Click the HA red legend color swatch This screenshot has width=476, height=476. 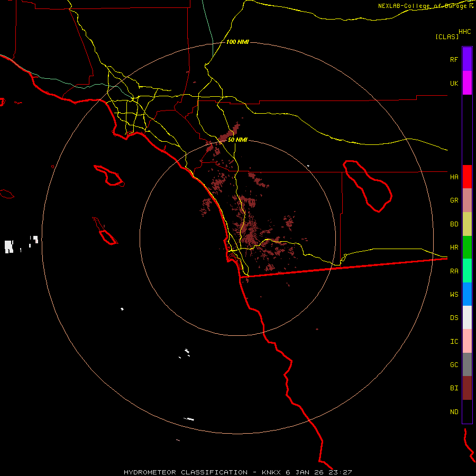coord(467,177)
